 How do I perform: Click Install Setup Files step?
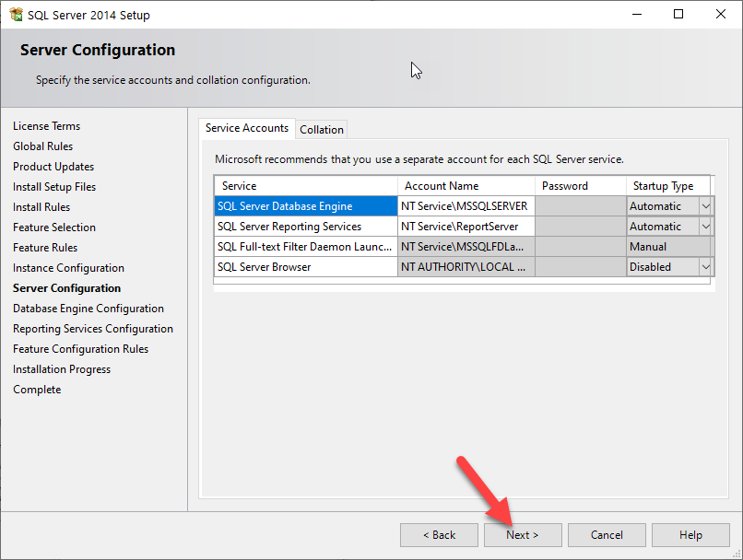pos(54,187)
